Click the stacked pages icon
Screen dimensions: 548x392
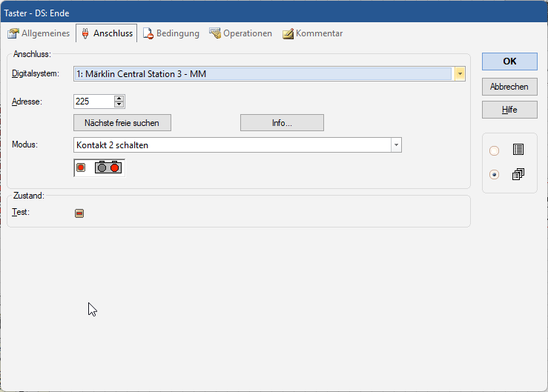click(x=518, y=175)
